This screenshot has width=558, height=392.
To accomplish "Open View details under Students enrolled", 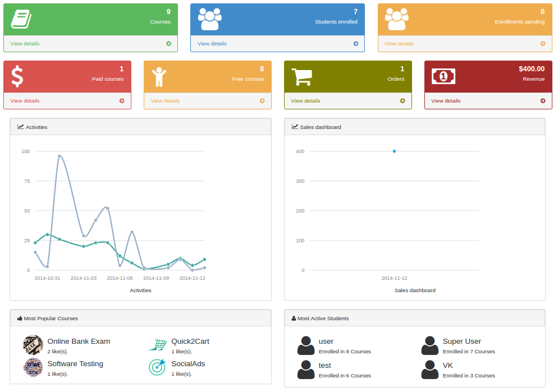I will 212,44.
